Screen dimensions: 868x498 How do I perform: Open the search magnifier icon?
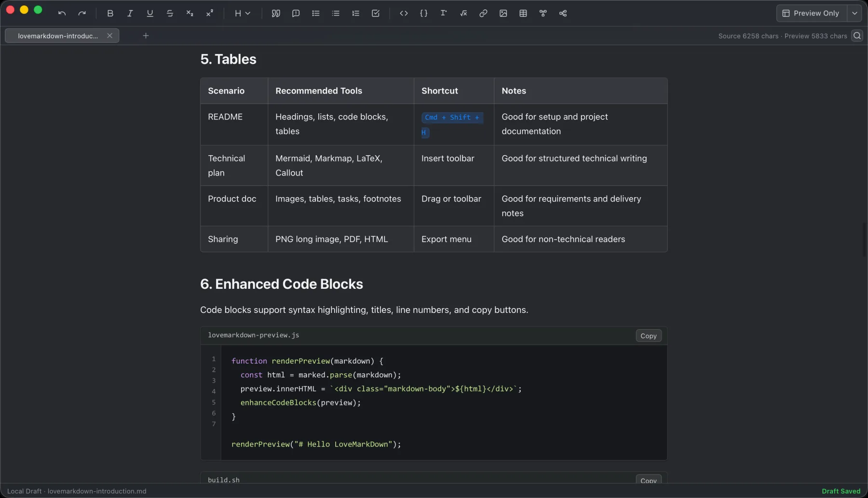pyautogui.click(x=857, y=36)
